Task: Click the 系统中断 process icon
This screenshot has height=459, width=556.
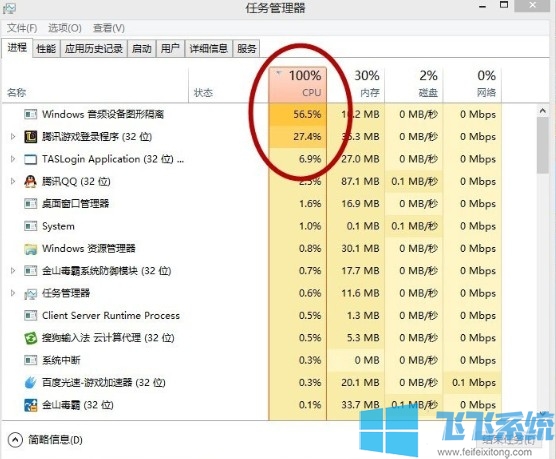Action: coord(30,360)
